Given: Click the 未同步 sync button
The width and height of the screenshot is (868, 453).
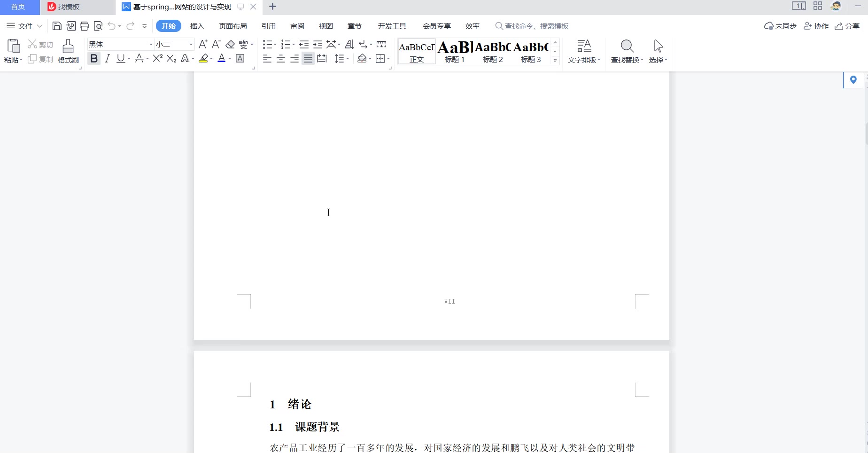Looking at the screenshot, I should coord(780,26).
